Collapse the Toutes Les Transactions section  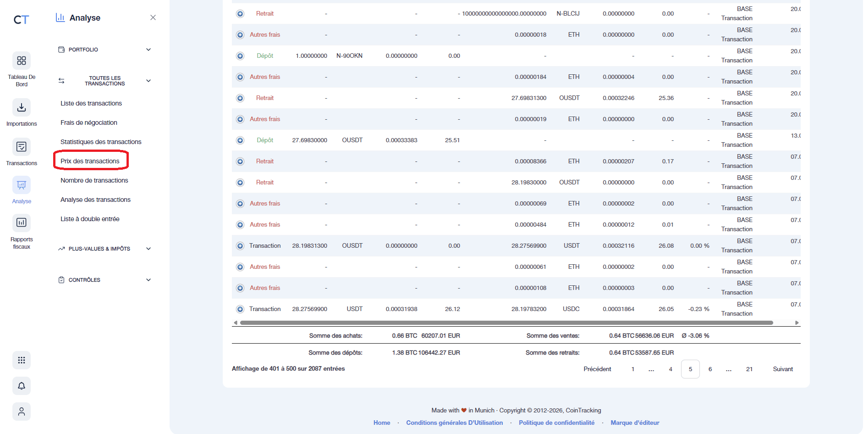coord(148,80)
